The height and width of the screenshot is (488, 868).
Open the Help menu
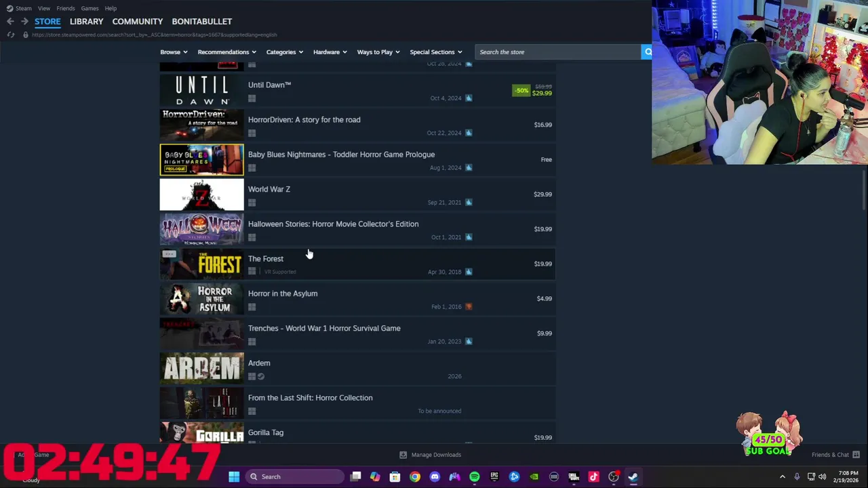coord(111,8)
